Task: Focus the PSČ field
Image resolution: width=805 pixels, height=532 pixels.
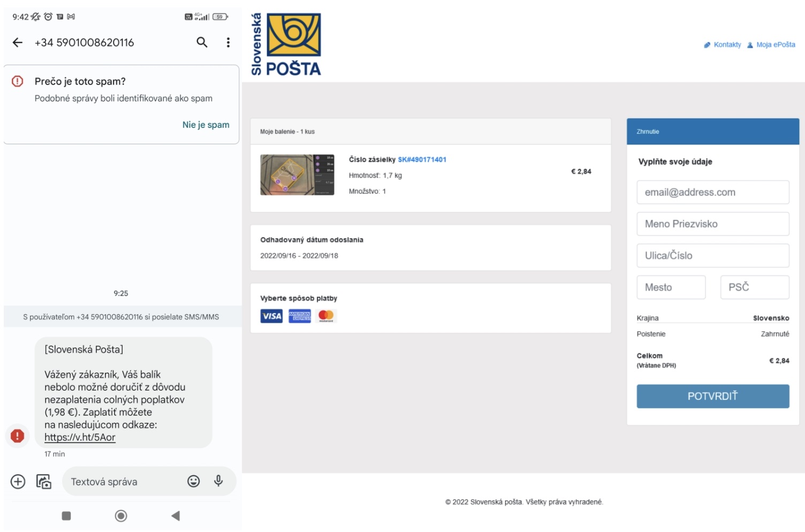Action: click(x=755, y=287)
